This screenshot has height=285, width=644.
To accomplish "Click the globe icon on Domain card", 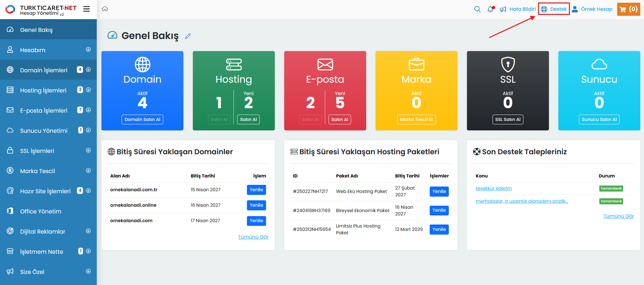I will (x=142, y=65).
